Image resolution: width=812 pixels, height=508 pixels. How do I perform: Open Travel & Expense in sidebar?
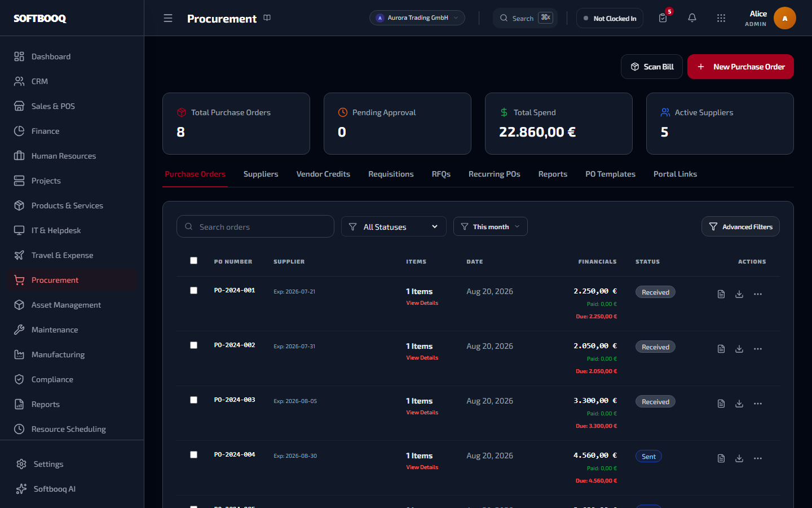point(72,255)
